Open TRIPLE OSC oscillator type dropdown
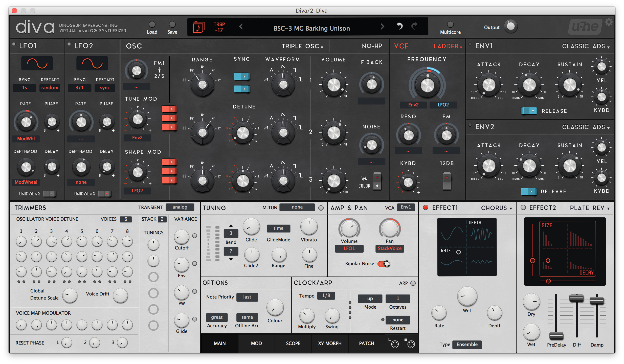The height and width of the screenshot is (364, 624). point(302,46)
